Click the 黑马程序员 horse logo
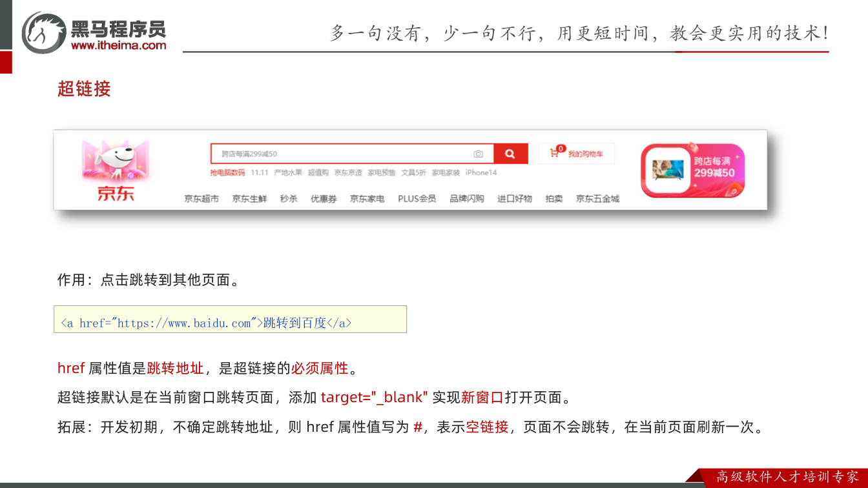 (44, 32)
